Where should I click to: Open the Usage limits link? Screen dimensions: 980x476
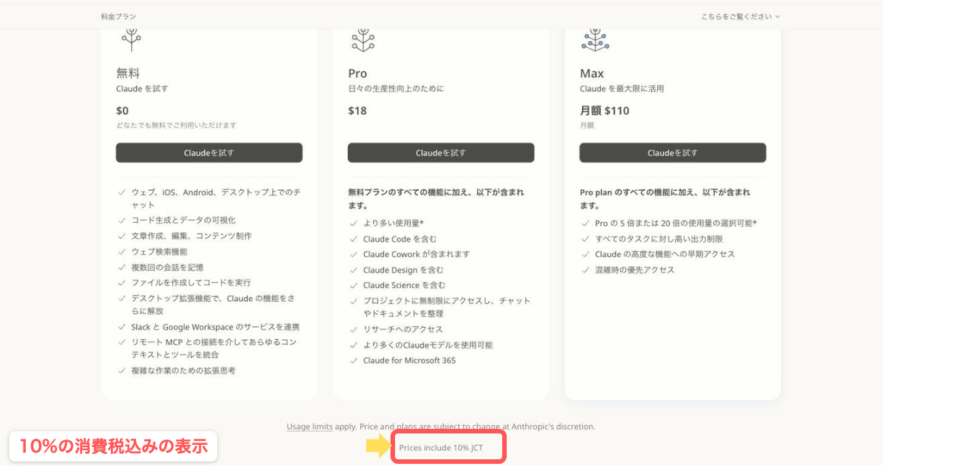(x=309, y=427)
